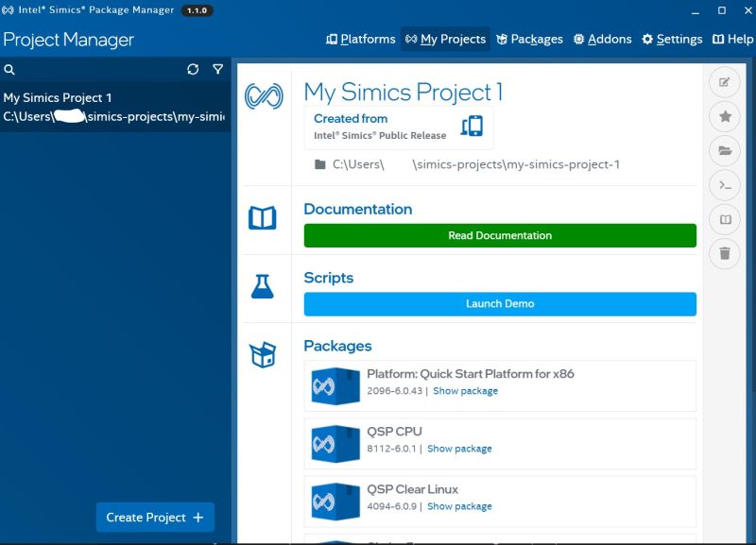Open the project folder icon
This screenshot has width=756, height=545.
click(x=724, y=151)
